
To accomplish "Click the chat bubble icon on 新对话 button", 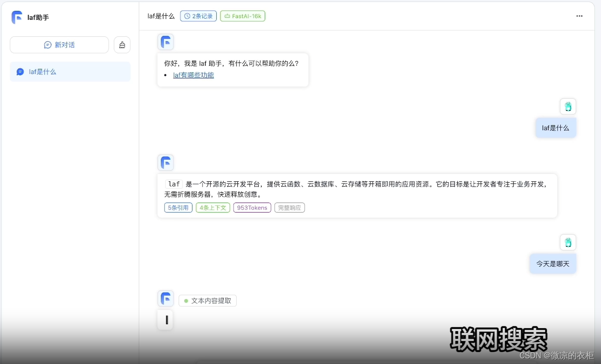I will [47, 45].
